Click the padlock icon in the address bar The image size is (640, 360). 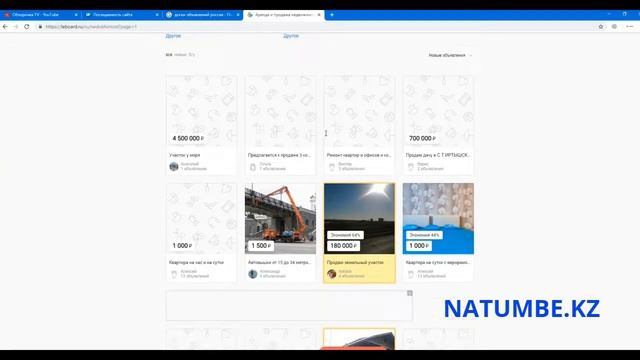[40, 27]
